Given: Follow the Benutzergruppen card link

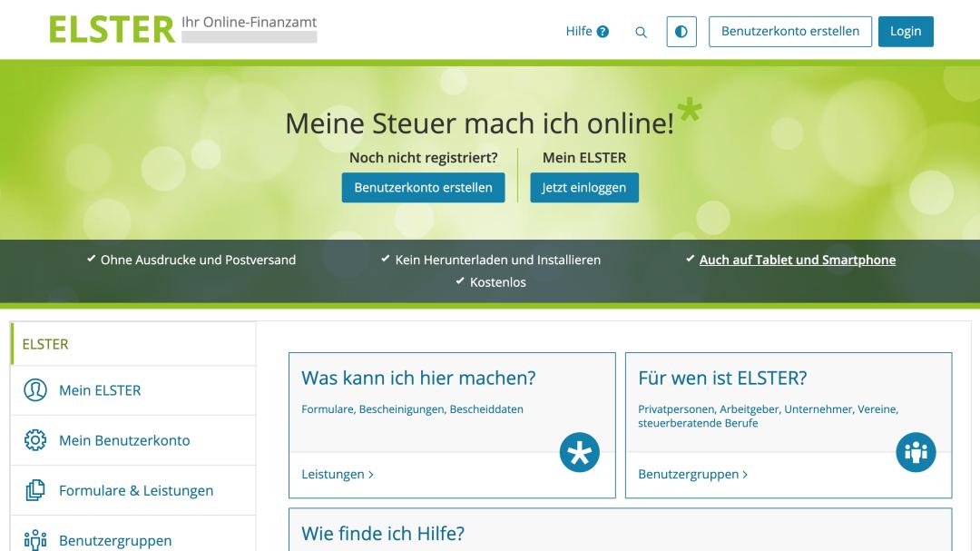Looking at the screenshot, I should coord(692,474).
